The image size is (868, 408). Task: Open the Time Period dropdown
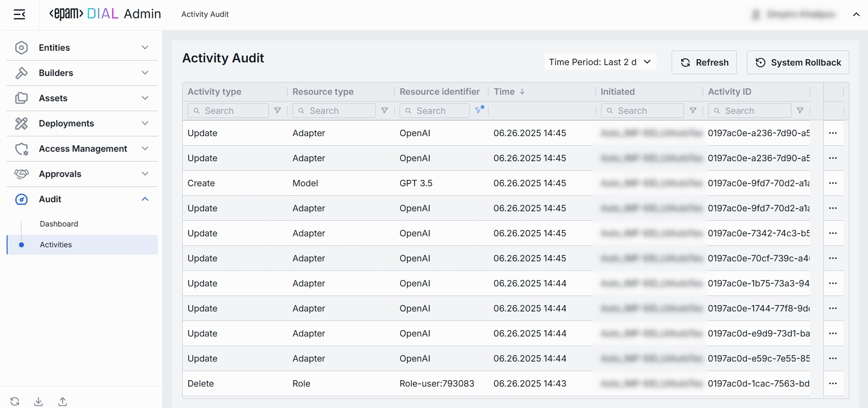[600, 62]
